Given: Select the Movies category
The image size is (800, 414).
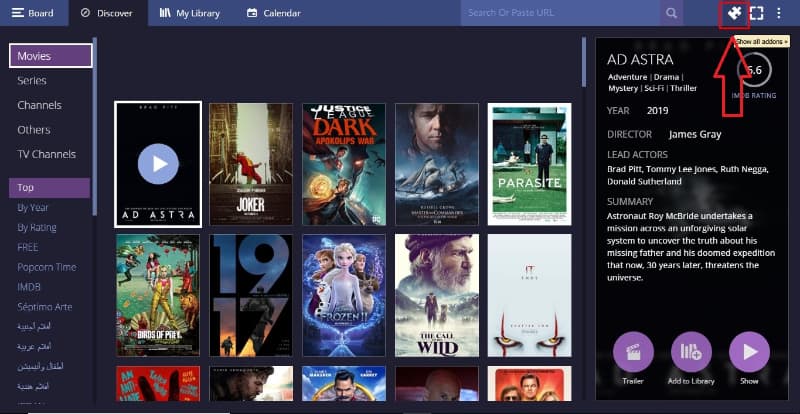Looking at the screenshot, I should [51, 56].
